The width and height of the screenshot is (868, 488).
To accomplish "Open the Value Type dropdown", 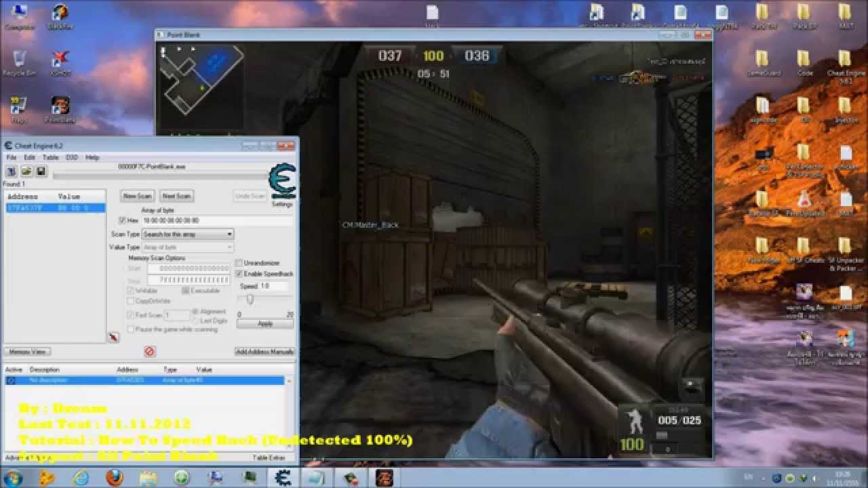I will click(188, 247).
